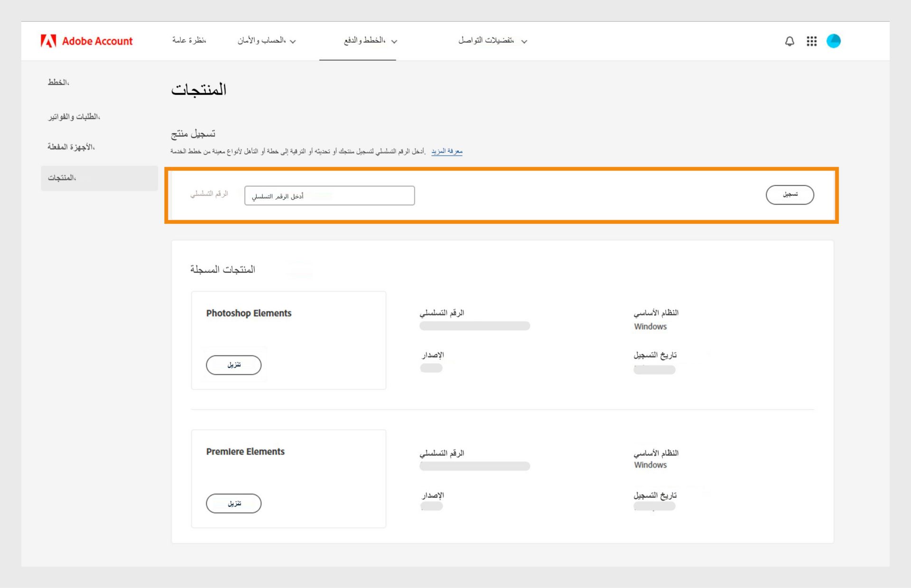Open notifications via the bell icon

[789, 41]
